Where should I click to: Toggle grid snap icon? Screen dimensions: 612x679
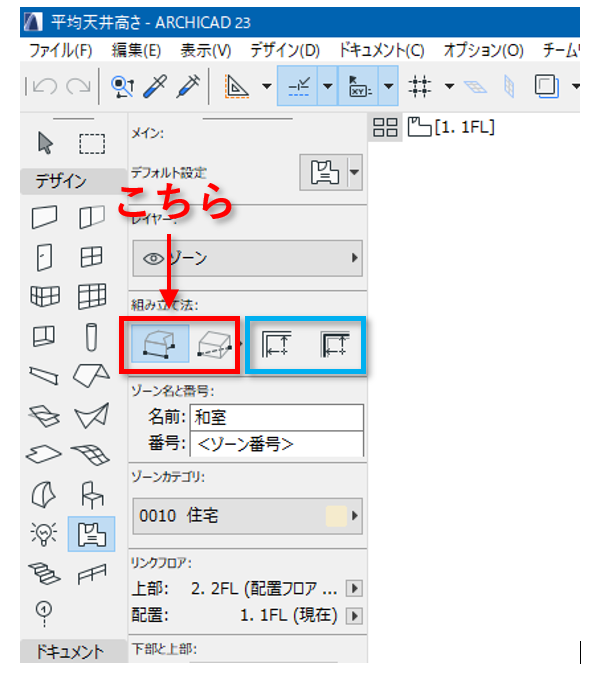click(419, 86)
